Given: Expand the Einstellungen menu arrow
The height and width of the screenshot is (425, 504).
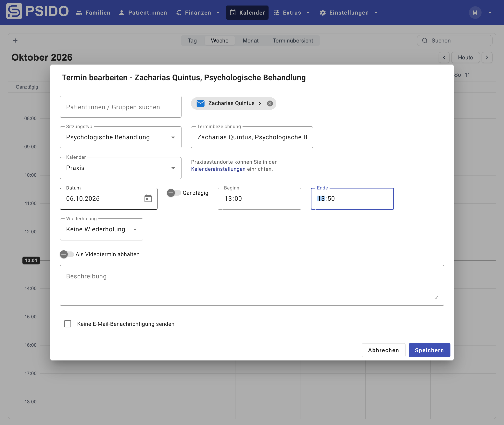Looking at the screenshot, I should pyautogui.click(x=376, y=13).
